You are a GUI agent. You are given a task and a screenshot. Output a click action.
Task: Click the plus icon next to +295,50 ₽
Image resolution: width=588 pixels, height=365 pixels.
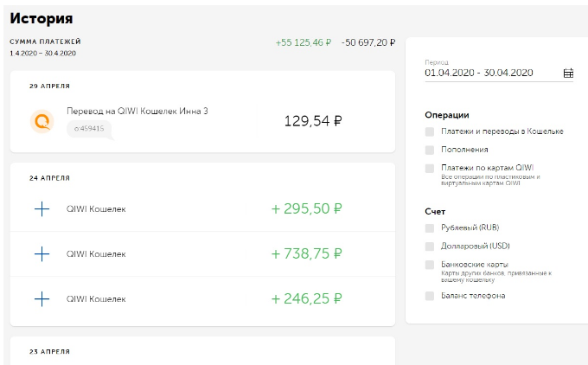pos(42,209)
